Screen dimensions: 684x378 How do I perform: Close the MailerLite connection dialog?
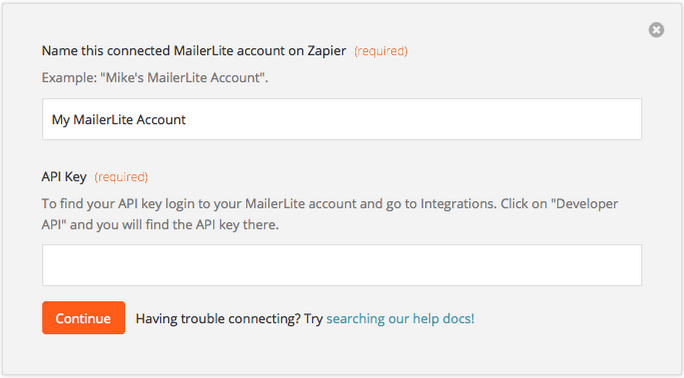(x=656, y=30)
